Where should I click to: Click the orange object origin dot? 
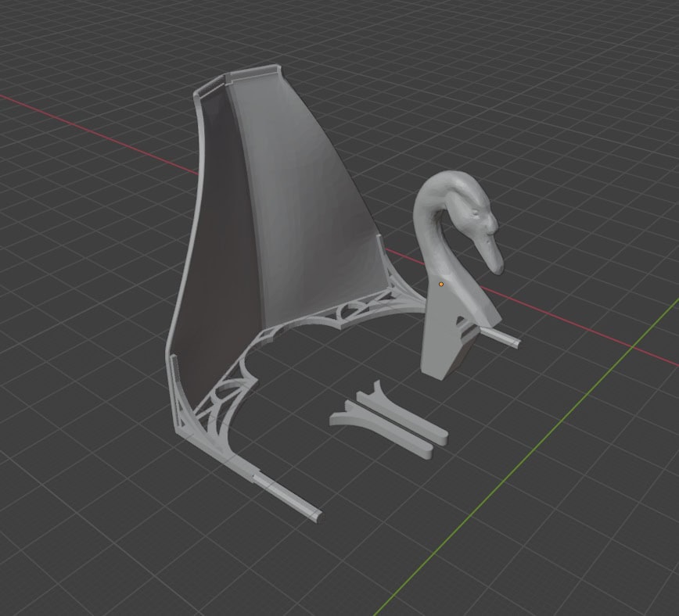click(x=441, y=285)
